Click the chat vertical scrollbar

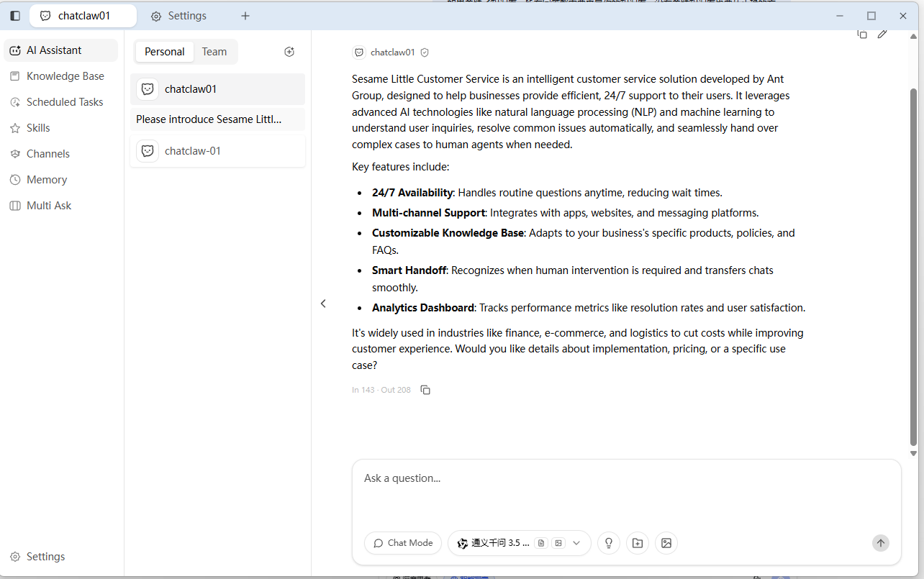coord(914,266)
